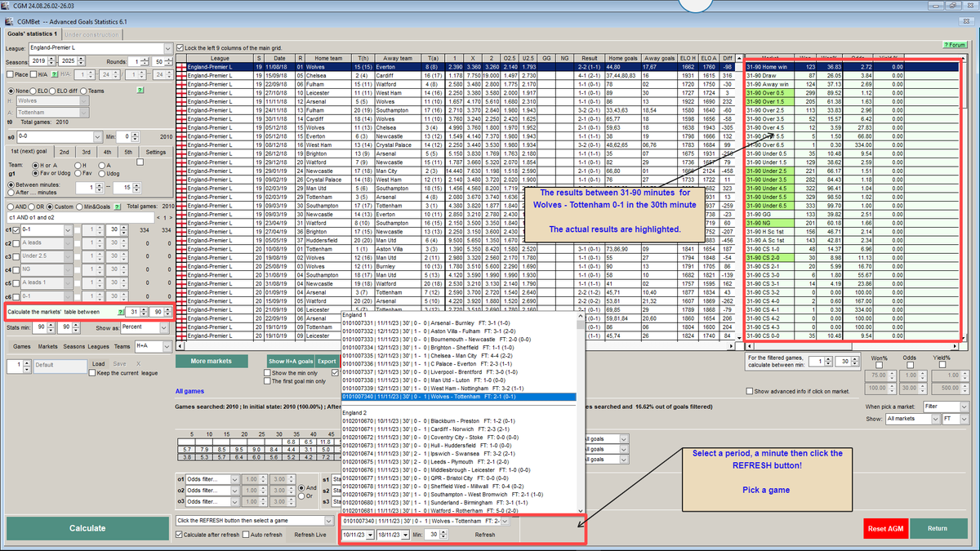Click the Load button

tap(98, 364)
